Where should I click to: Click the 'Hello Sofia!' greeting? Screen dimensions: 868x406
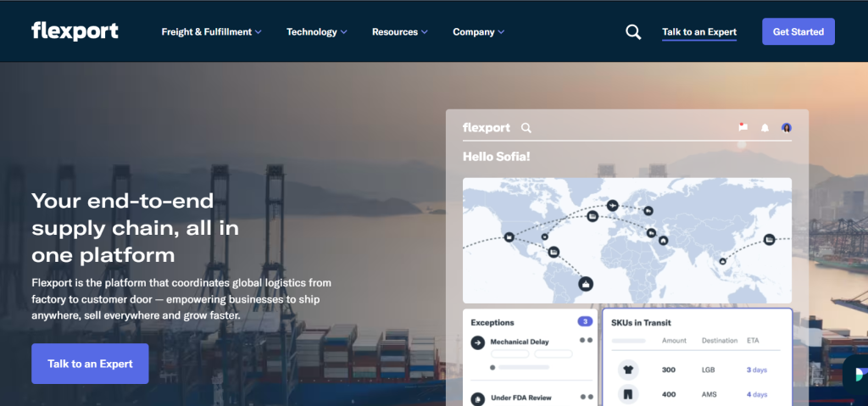(497, 157)
